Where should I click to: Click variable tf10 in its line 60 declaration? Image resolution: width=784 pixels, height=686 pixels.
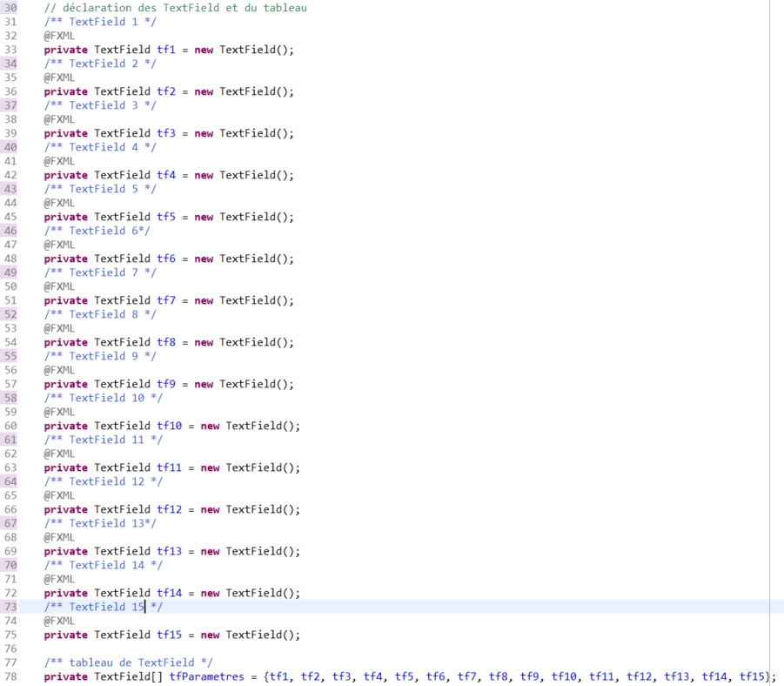pyautogui.click(x=170, y=427)
